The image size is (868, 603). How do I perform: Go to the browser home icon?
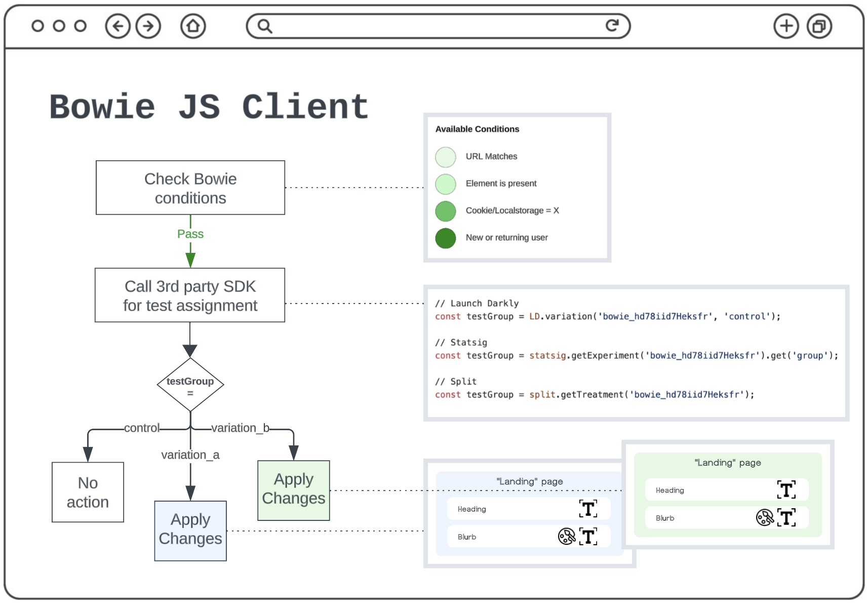[x=193, y=26]
